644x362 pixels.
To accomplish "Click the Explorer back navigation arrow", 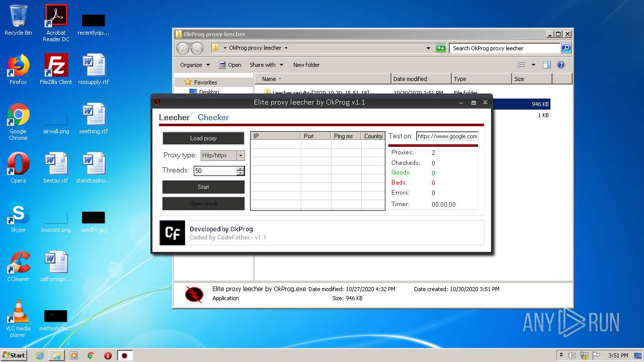I will (183, 48).
